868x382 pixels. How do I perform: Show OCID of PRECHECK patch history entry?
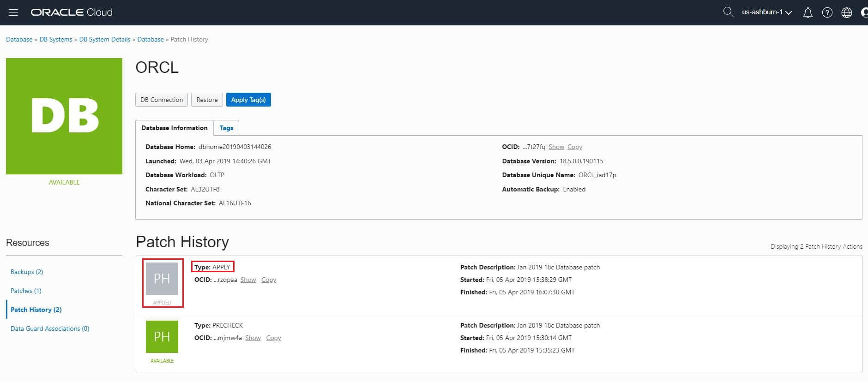click(253, 338)
